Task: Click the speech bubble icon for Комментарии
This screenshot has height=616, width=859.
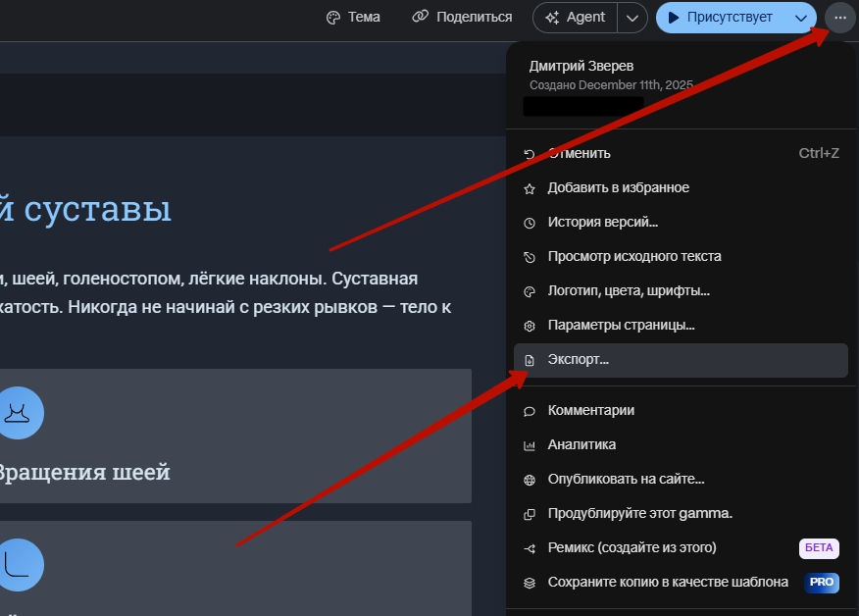Action: coord(530,411)
